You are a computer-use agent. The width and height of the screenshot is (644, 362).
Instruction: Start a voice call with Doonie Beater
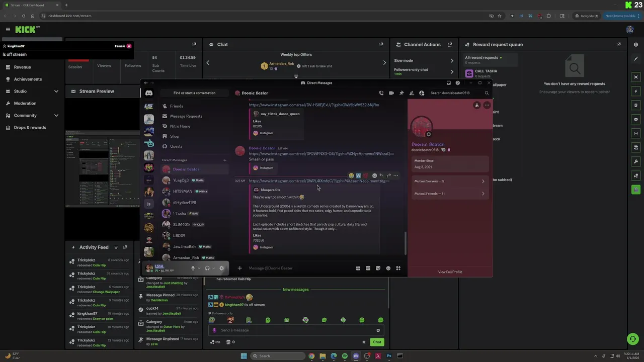tap(381, 93)
